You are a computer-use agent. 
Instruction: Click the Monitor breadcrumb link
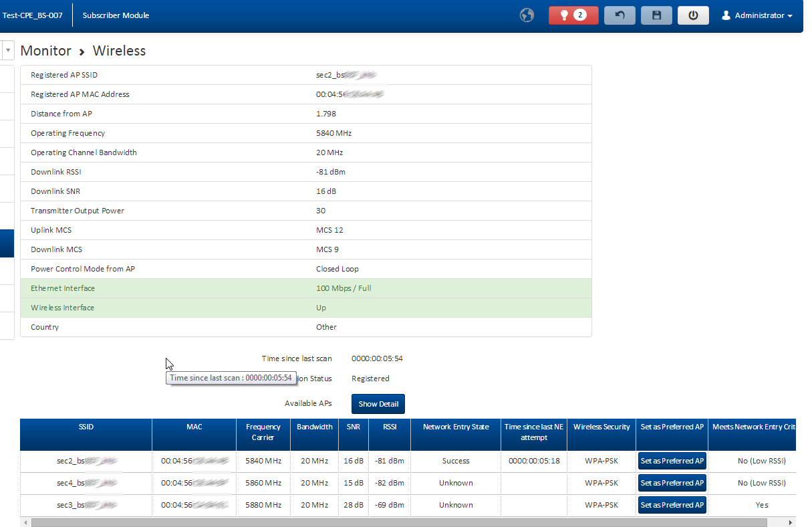point(45,51)
